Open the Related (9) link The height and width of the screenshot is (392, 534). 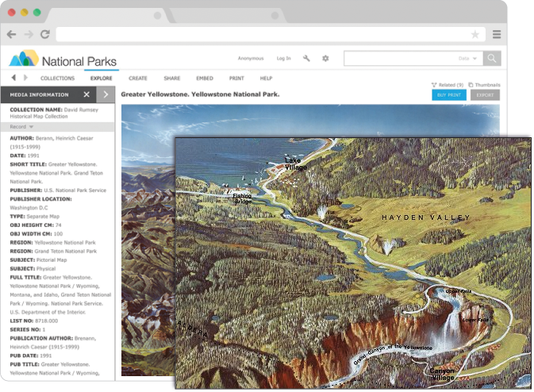tap(448, 85)
